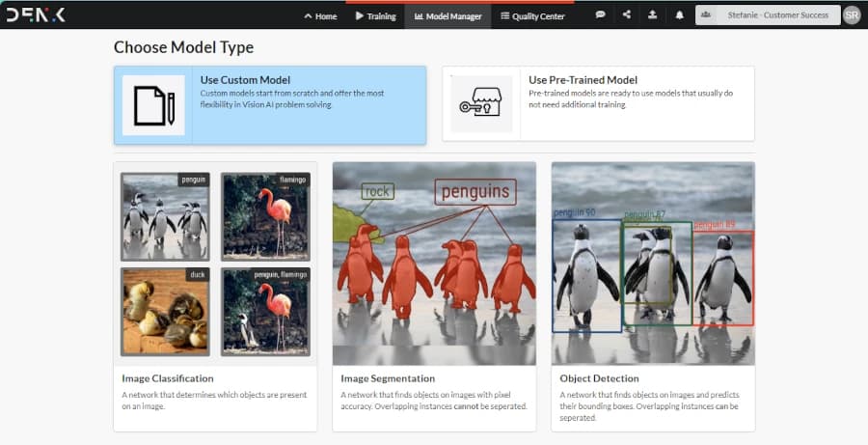The image size is (868, 445).
Task: Click the red penguins segmentation preview image
Action: [x=434, y=263]
